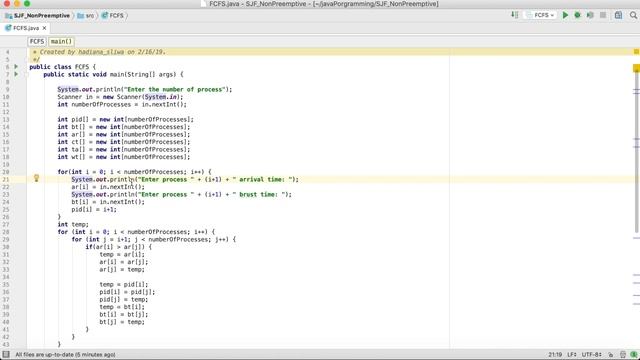Screen dimensions: 640x360
Task: Open the Project Structure icon
Action: (x=618, y=15)
